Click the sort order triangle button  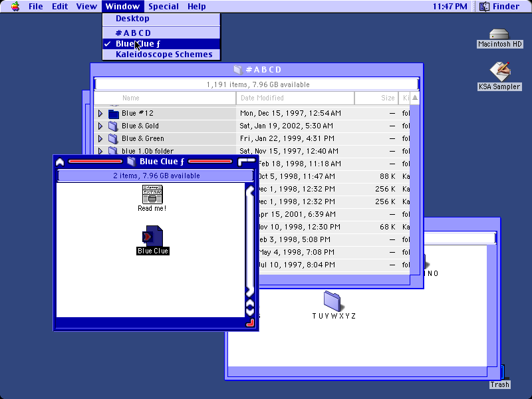click(x=414, y=98)
